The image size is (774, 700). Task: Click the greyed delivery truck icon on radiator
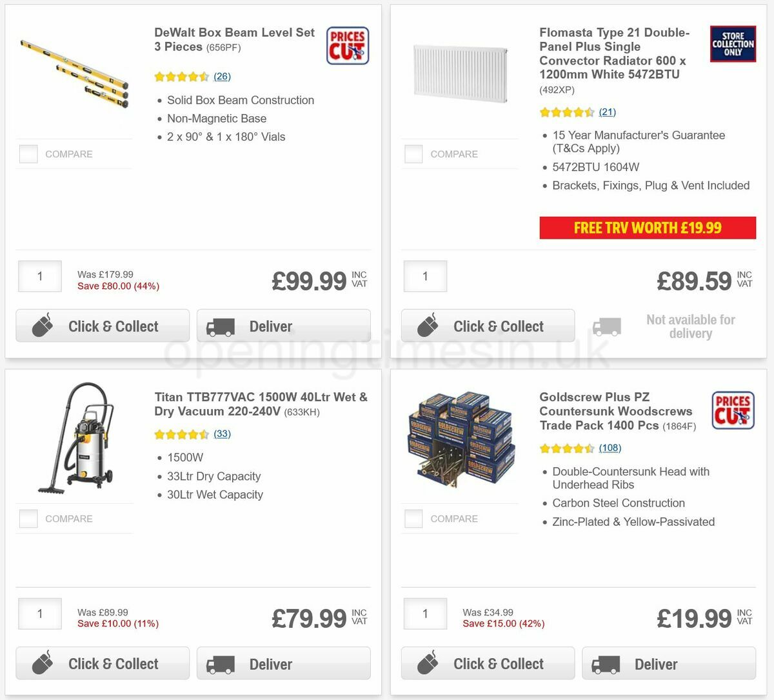click(606, 326)
